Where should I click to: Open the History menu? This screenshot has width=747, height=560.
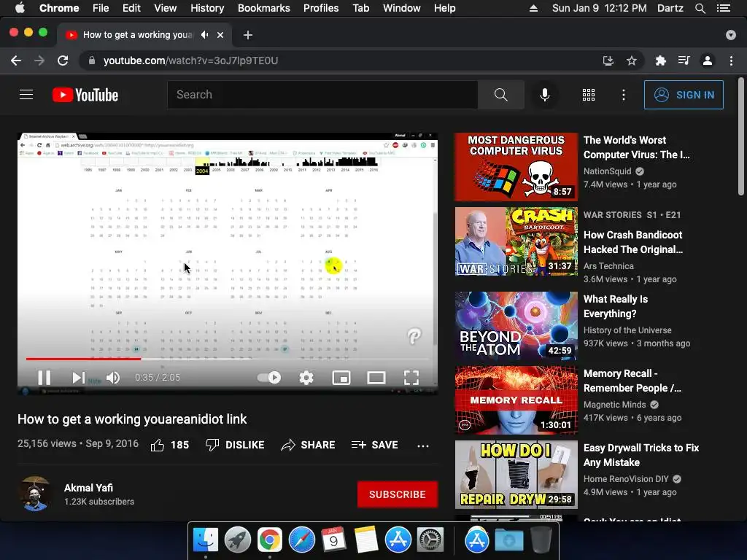tap(207, 8)
